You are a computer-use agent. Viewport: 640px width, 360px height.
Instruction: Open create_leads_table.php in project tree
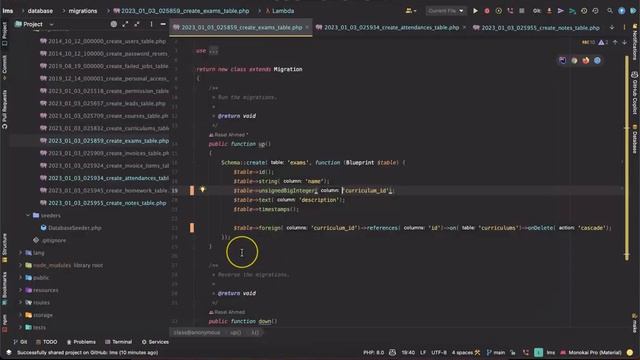103,103
